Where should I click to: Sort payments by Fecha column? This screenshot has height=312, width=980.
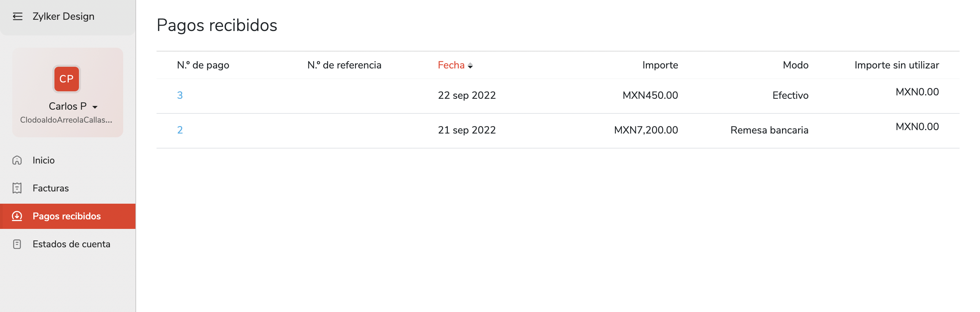click(x=451, y=65)
